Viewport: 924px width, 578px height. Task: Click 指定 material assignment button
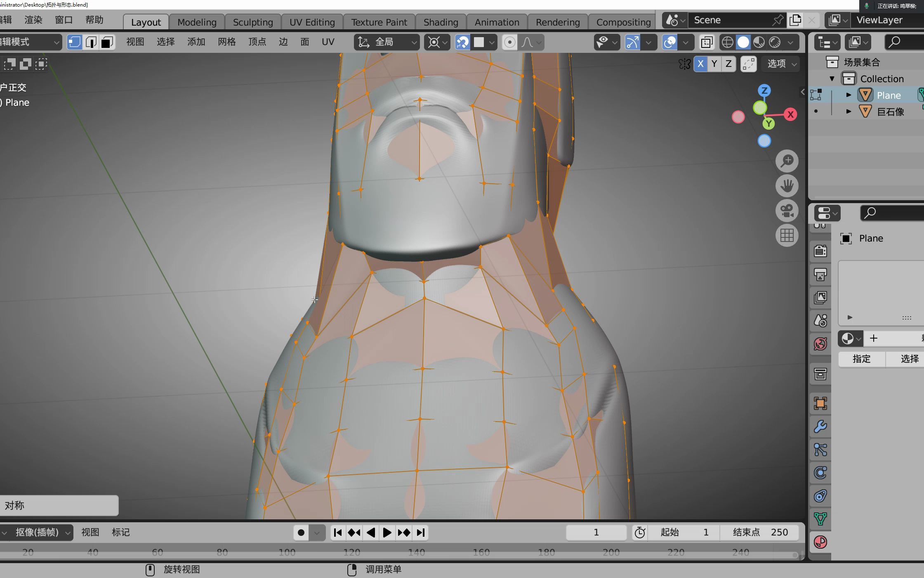tap(861, 358)
